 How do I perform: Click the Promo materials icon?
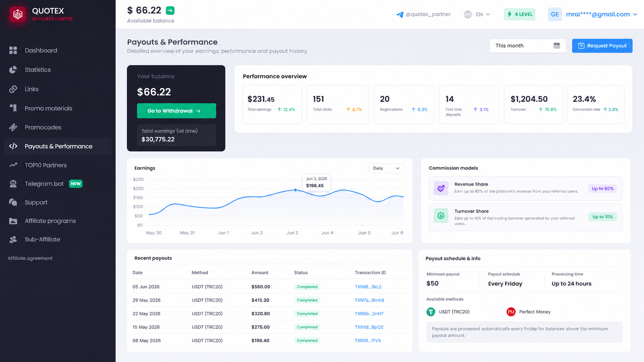(13, 108)
